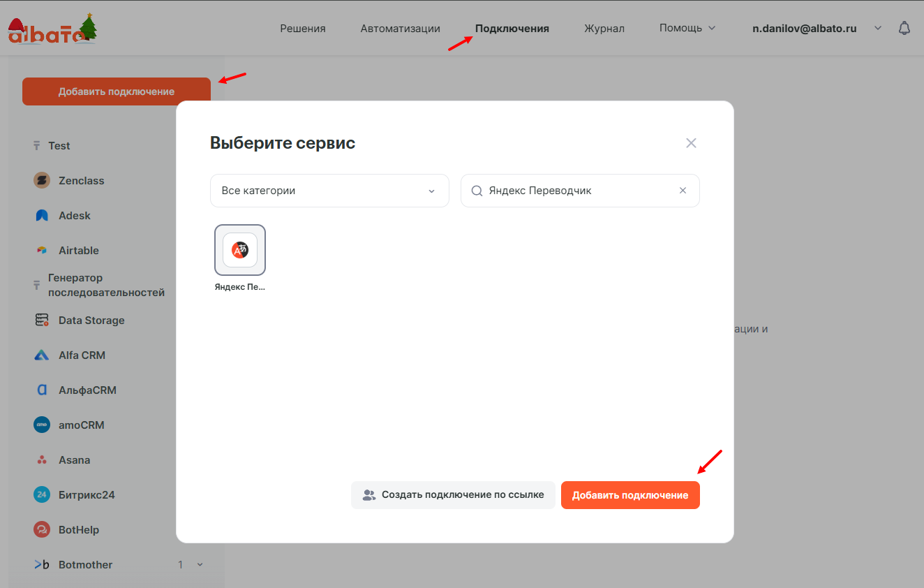Click the Zenclass icon in sidebar

[42, 181]
